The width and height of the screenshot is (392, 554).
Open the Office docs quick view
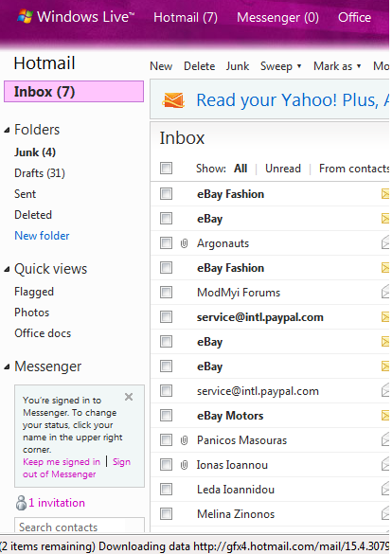(x=43, y=333)
